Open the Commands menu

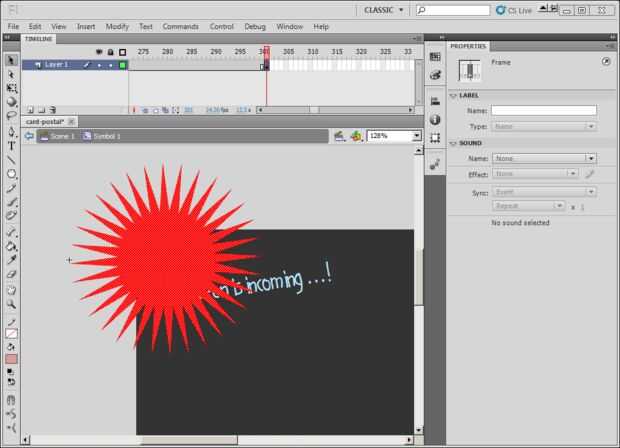point(180,26)
